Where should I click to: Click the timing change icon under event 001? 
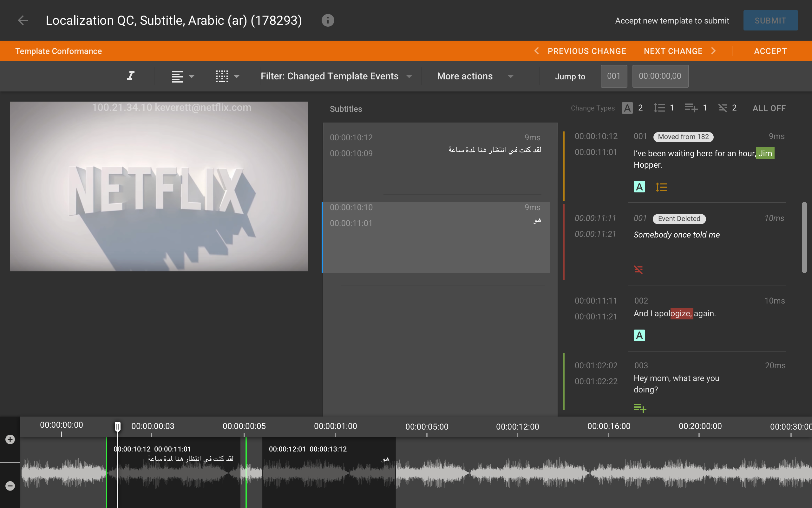661,187
